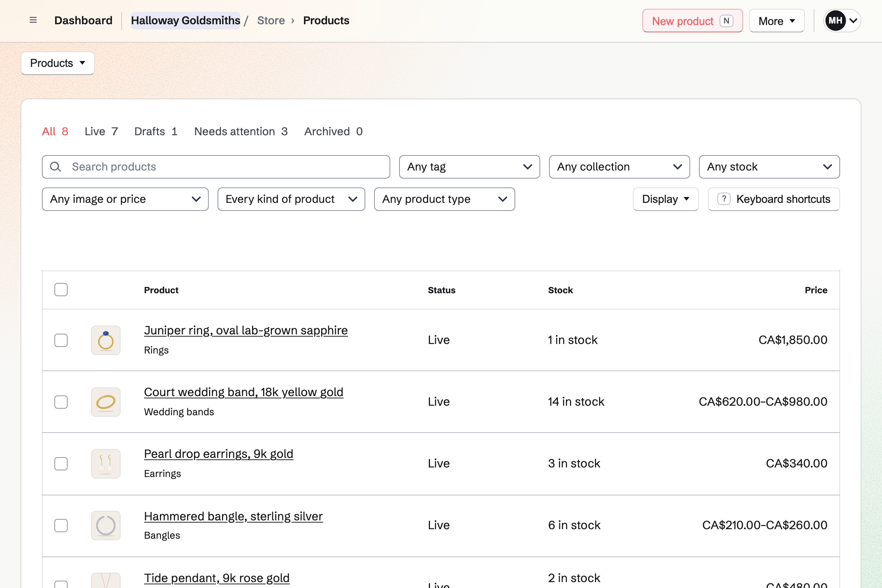Open Hammered bangle thumbnail

pos(106,526)
